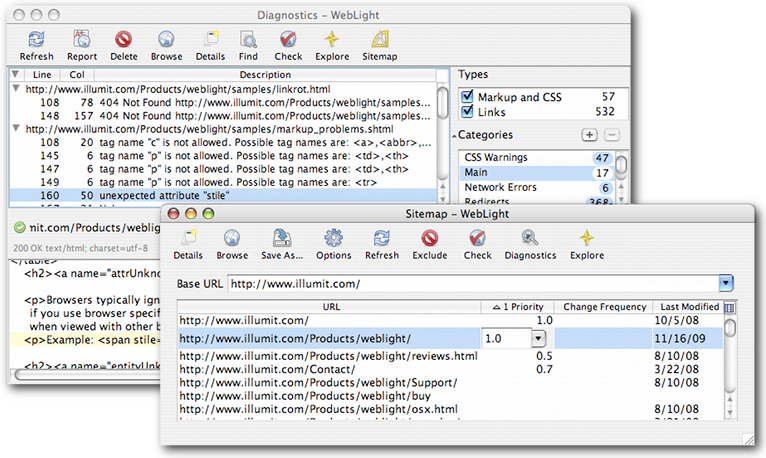Screen dimensions: 766x458
Task: Select weblight/buy sitemap row
Action: point(450,396)
